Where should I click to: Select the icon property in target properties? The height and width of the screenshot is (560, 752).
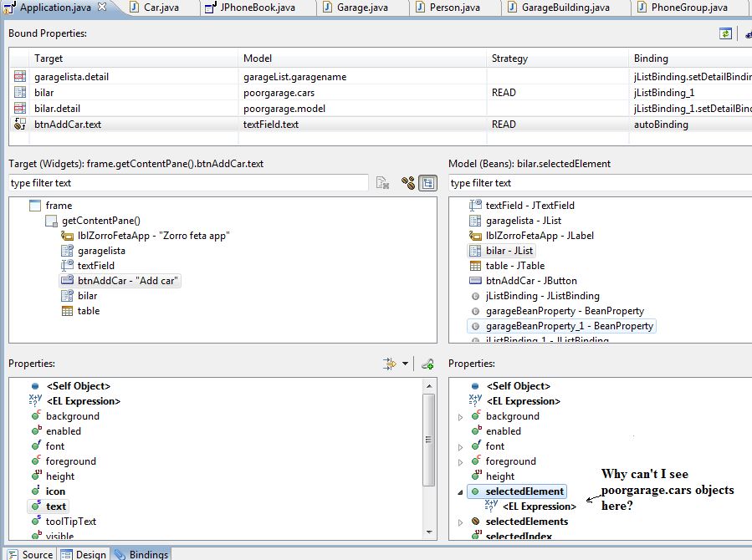point(55,491)
